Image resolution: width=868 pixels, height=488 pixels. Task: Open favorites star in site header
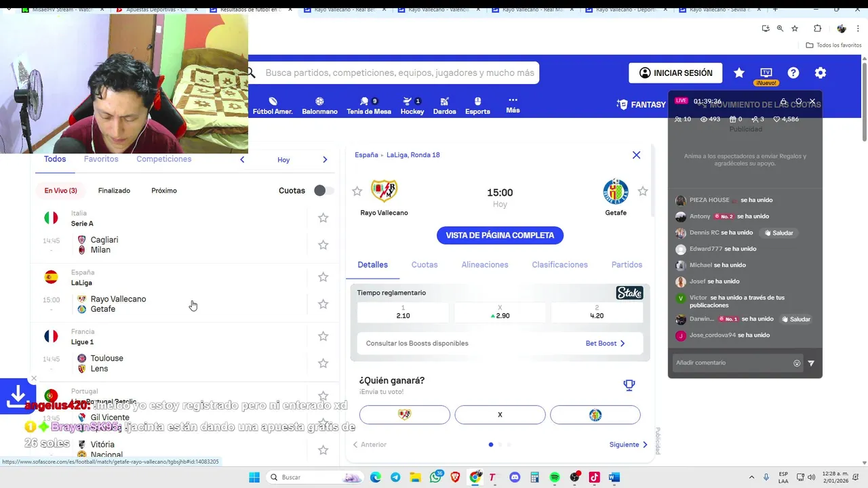(x=739, y=73)
